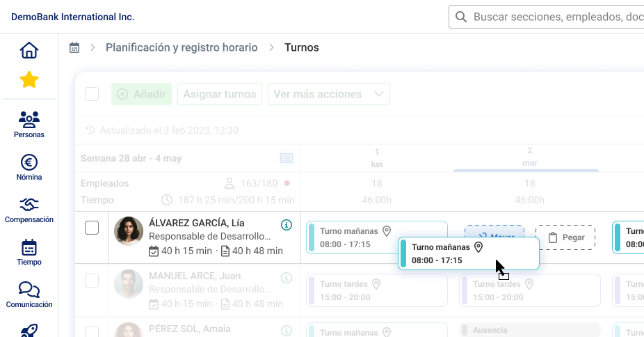Open the Nómina euro icon

(x=29, y=167)
